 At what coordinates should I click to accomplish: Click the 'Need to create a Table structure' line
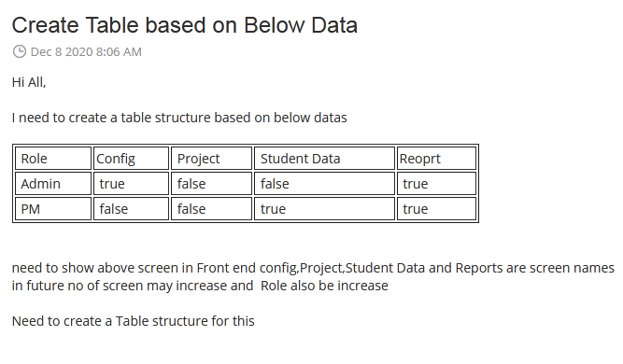click(134, 321)
